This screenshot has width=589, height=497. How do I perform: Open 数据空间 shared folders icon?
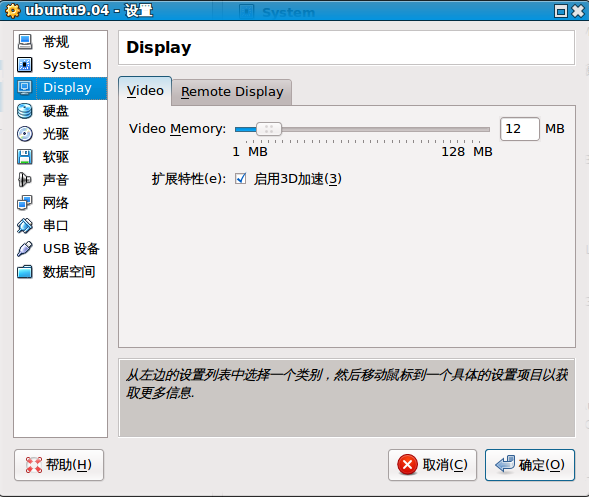point(25,272)
